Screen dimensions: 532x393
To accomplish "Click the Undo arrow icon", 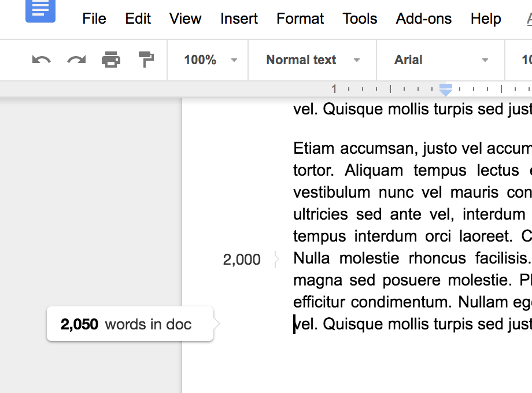I will [x=42, y=60].
